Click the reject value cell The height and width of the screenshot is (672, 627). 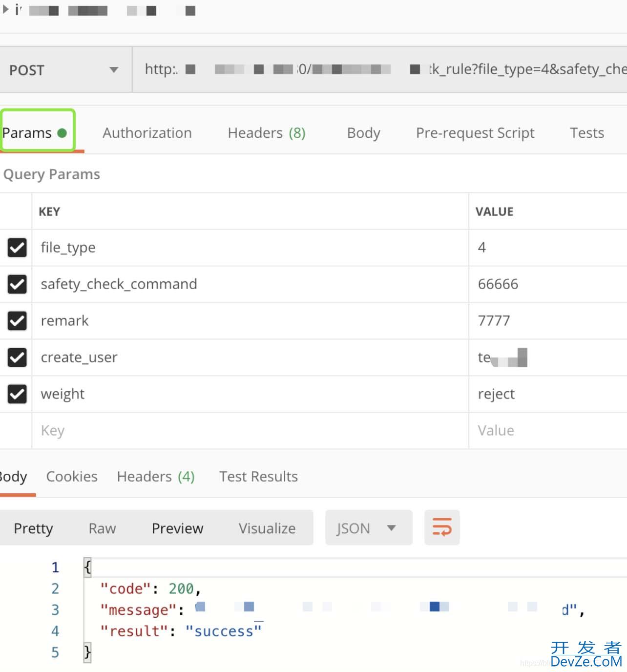tap(548, 394)
